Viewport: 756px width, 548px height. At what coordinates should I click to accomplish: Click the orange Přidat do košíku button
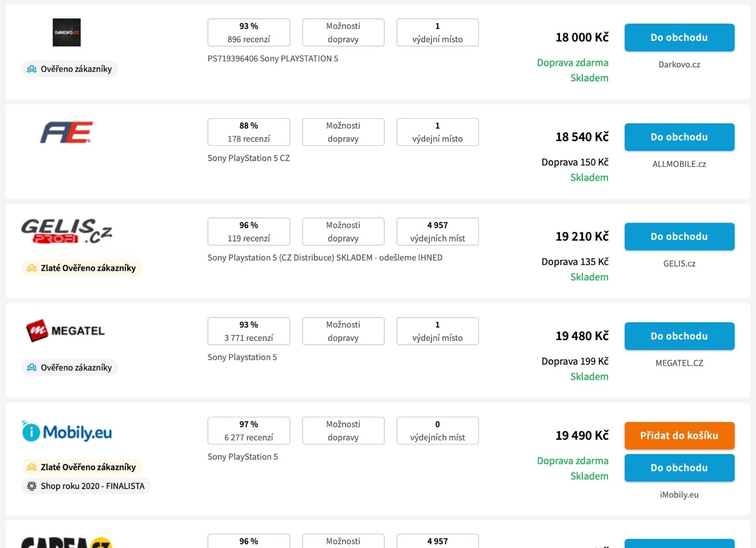click(x=679, y=436)
